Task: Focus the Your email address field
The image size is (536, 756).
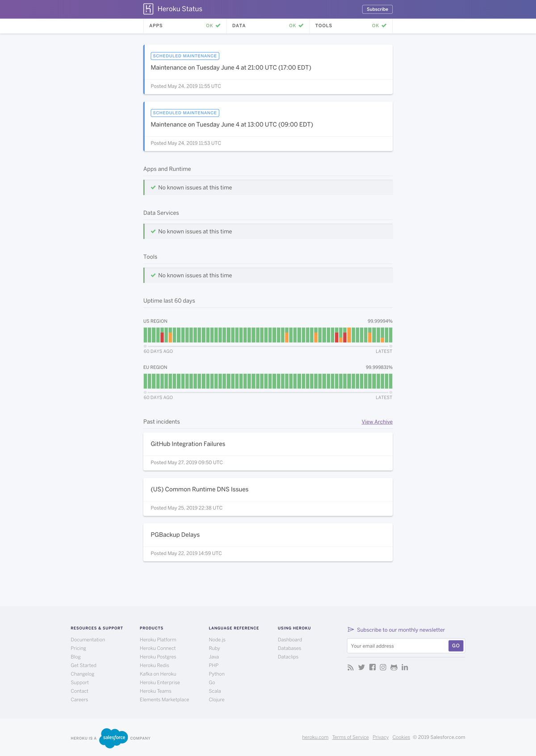Action: [398, 646]
